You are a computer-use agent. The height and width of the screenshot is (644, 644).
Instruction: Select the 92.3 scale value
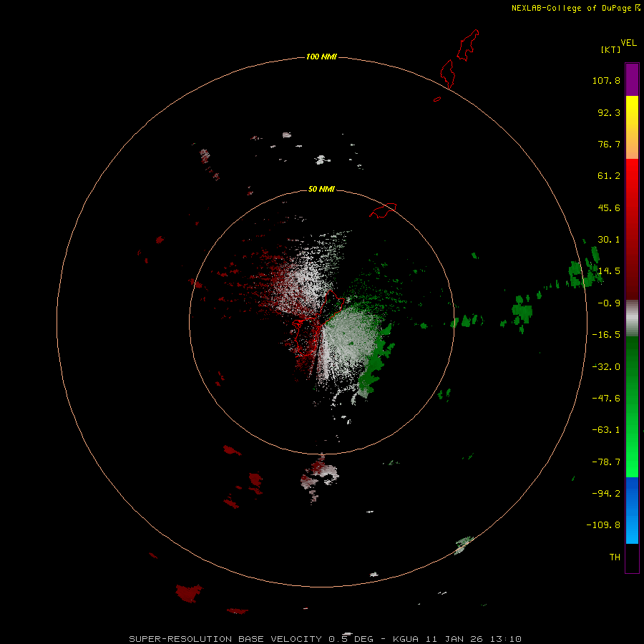609,112
